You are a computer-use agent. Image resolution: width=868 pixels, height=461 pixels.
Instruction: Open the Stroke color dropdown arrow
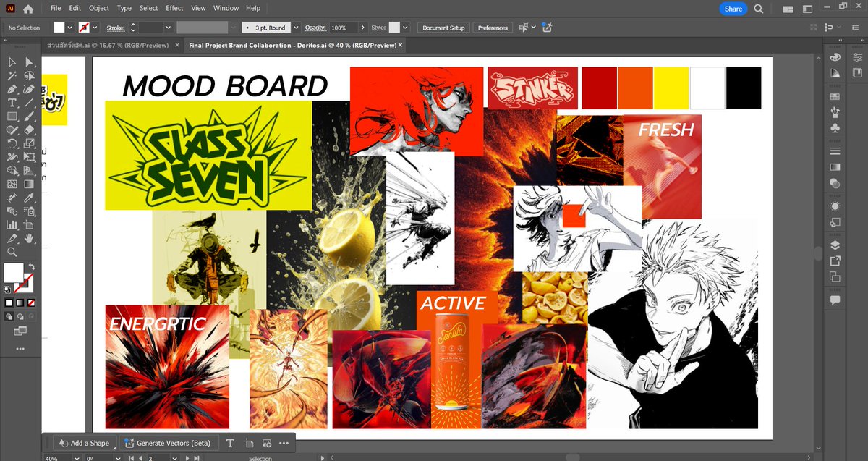click(95, 28)
